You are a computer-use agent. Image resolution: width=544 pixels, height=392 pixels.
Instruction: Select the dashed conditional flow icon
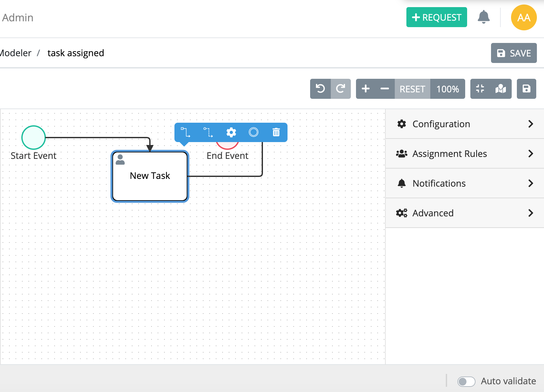click(208, 132)
